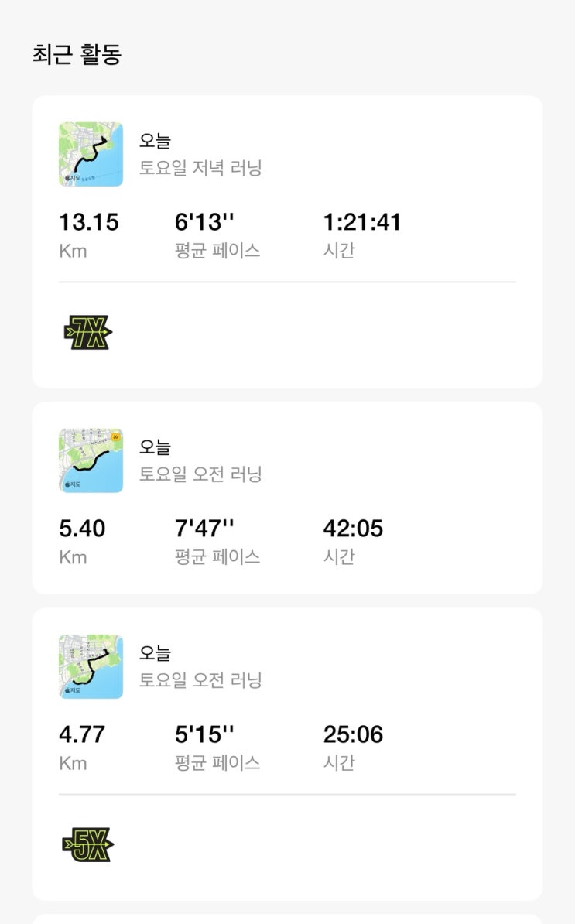Viewport: 575px width, 924px height.
Task: Tap 오늘 label on the evening run card
Action: coord(155,141)
